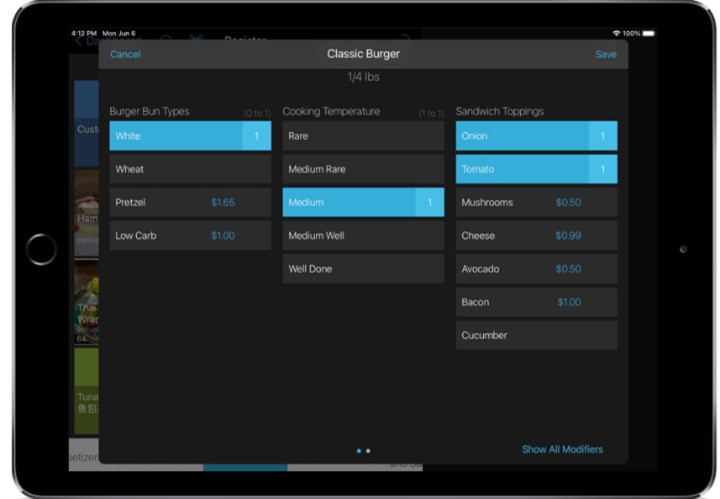Tap the Medium quantity counter
The image size is (720, 499).
tap(430, 202)
